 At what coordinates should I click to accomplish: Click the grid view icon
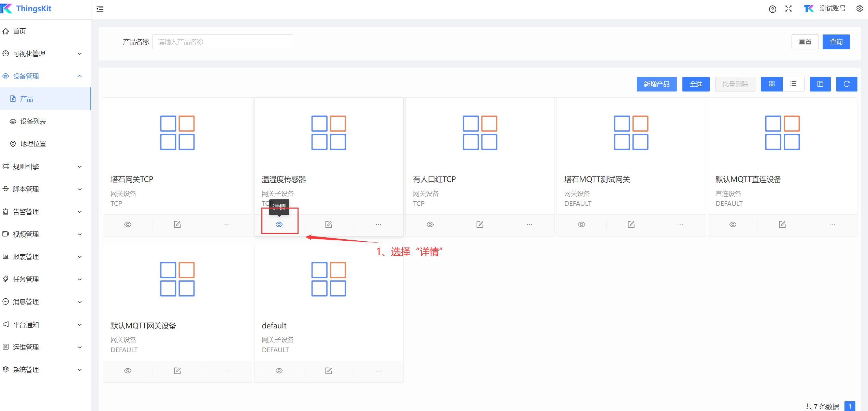tap(771, 84)
